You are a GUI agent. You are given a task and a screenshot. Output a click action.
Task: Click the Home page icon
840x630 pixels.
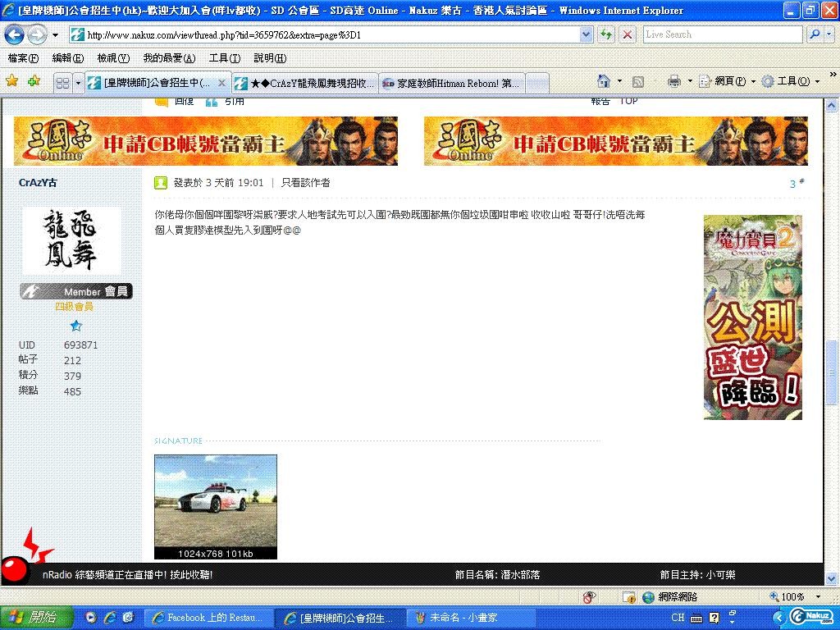[x=604, y=81]
